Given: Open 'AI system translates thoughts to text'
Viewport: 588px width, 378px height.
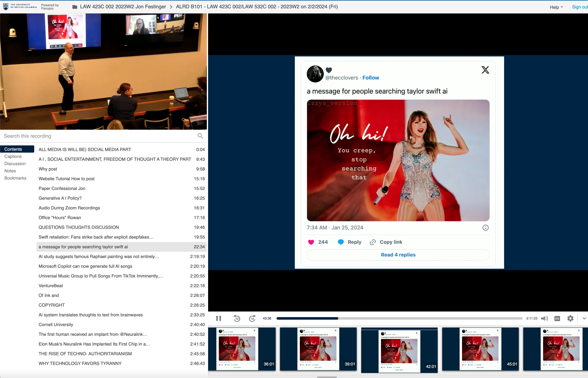Looking at the screenshot, I should (x=122, y=315).
